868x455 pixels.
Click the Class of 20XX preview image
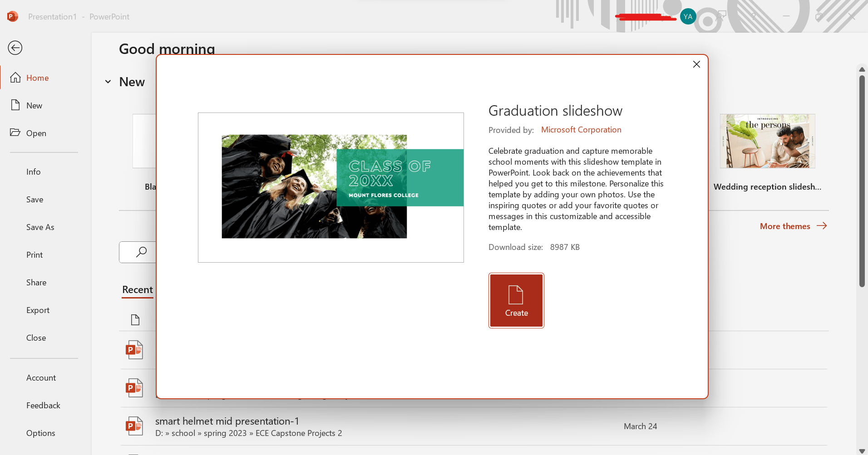(x=331, y=187)
